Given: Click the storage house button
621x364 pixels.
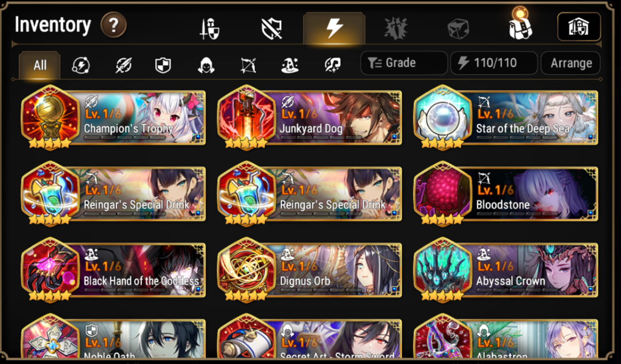Looking at the screenshot, I should point(579,26).
